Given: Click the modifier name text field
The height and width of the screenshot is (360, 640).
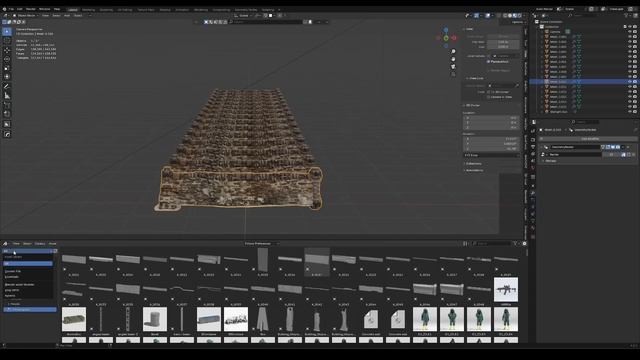Looking at the screenshot, I should (575, 147).
